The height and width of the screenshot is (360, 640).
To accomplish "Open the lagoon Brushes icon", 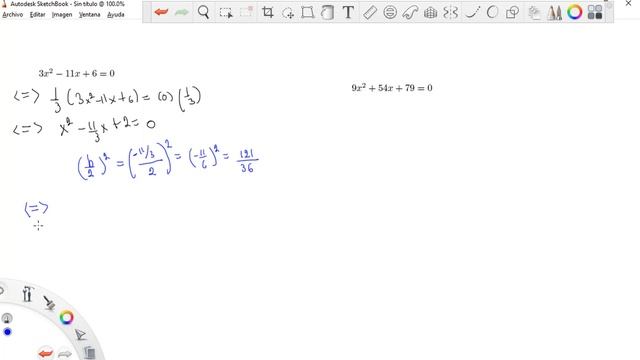I will 49,302.
